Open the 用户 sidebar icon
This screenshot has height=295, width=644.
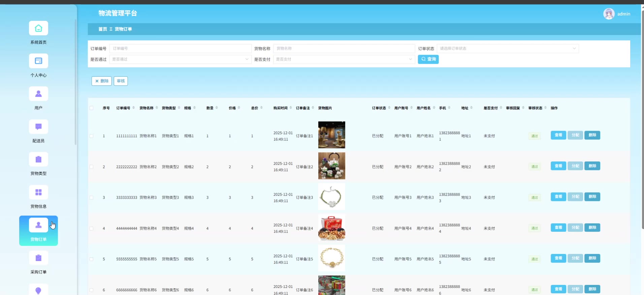pyautogui.click(x=38, y=94)
